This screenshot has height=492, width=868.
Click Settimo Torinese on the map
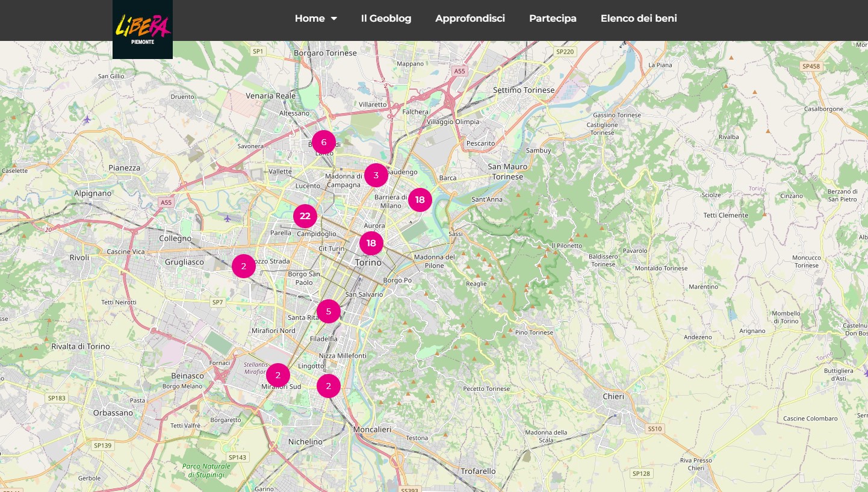tap(524, 90)
